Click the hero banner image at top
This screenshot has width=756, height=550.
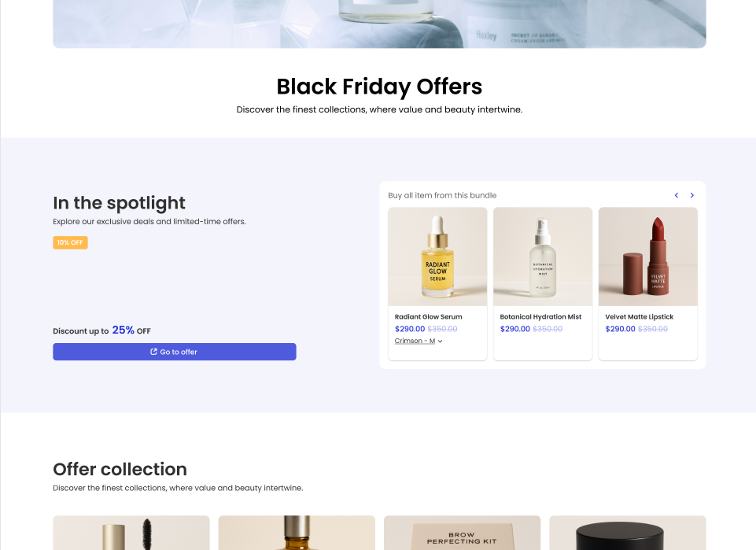tap(379, 24)
